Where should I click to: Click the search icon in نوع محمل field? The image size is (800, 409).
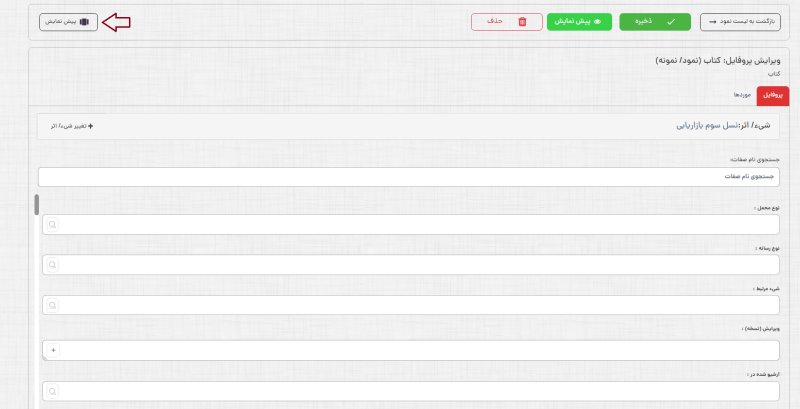(52, 225)
